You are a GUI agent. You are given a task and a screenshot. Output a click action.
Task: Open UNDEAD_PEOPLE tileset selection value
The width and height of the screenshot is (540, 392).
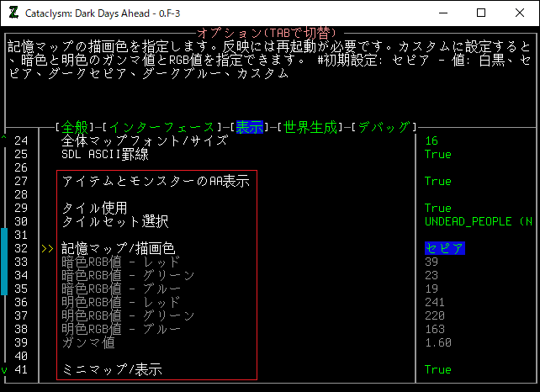point(479,221)
